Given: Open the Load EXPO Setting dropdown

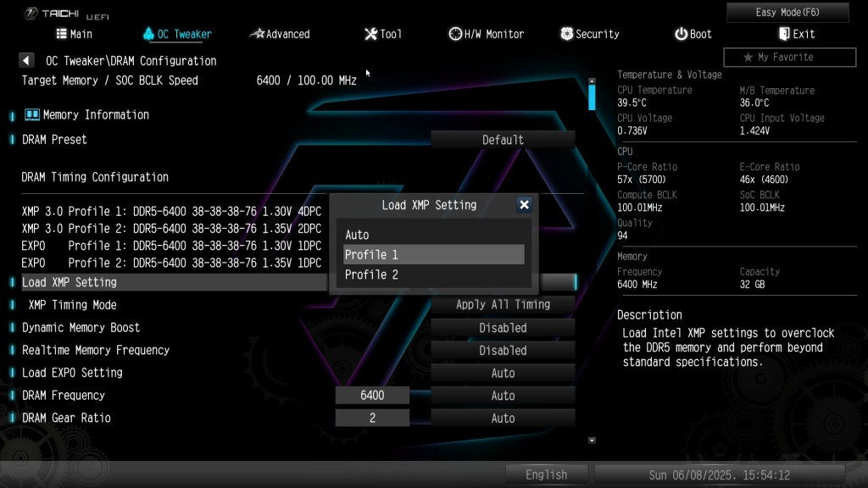Looking at the screenshot, I should point(503,373).
